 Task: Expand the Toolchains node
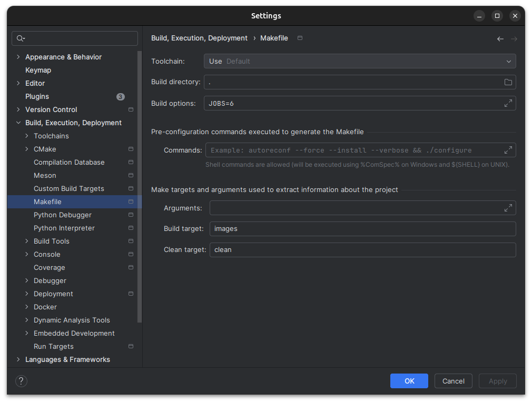(x=27, y=136)
